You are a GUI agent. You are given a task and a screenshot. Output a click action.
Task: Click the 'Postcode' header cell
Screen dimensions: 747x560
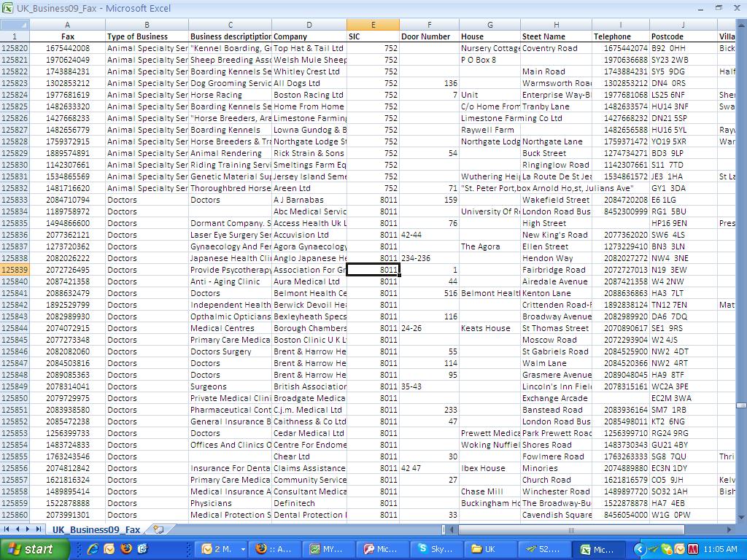[x=683, y=36]
